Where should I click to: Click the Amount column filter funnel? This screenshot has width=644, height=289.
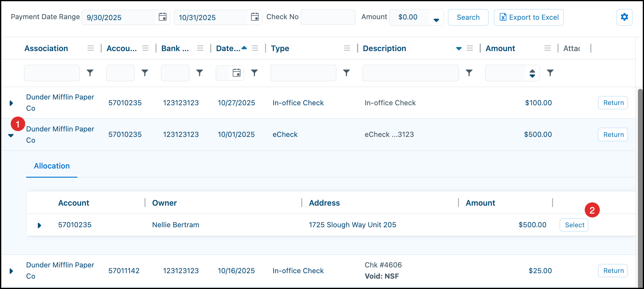[x=550, y=73]
